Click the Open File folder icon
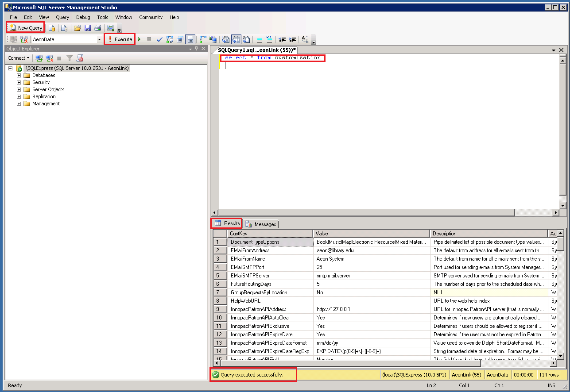Screen dimensions: 570x392 (x=78, y=28)
